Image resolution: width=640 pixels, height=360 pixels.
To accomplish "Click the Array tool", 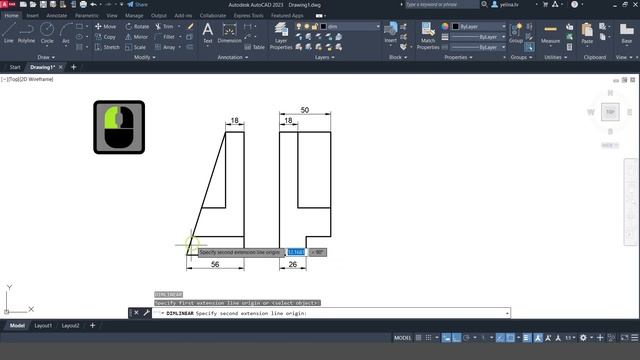I will pos(165,47).
